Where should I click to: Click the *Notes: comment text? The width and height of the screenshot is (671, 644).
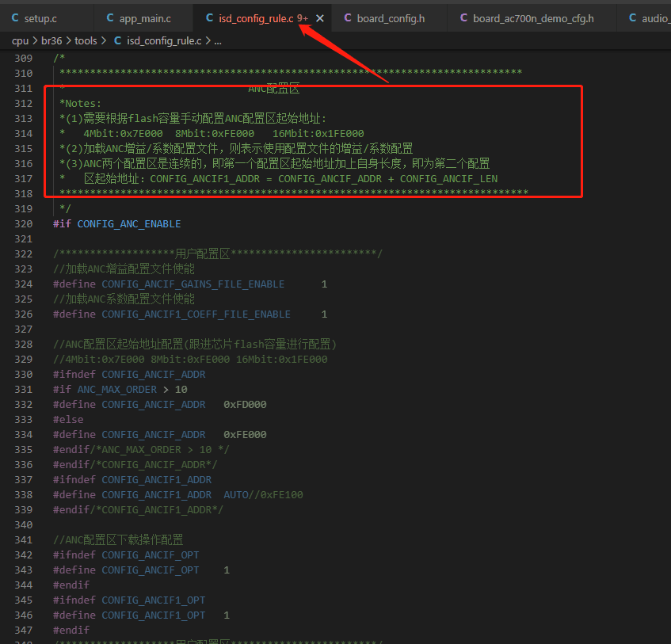point(80,104)
